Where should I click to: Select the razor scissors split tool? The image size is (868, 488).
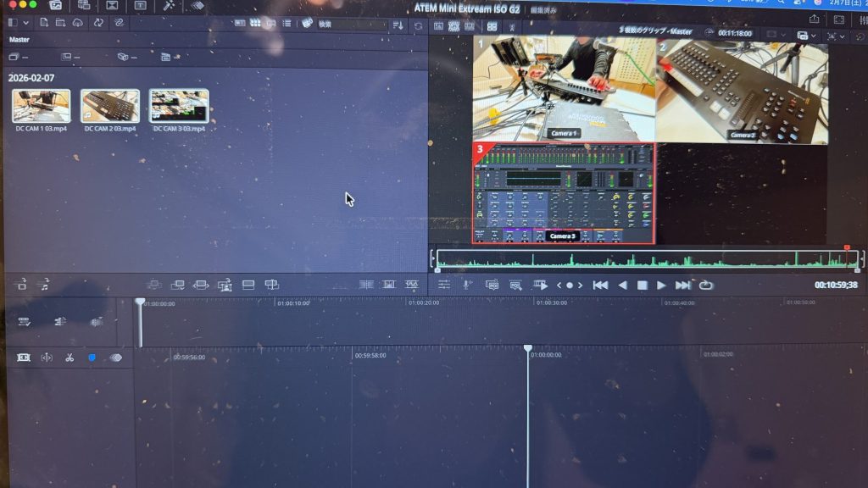[70, 358]
